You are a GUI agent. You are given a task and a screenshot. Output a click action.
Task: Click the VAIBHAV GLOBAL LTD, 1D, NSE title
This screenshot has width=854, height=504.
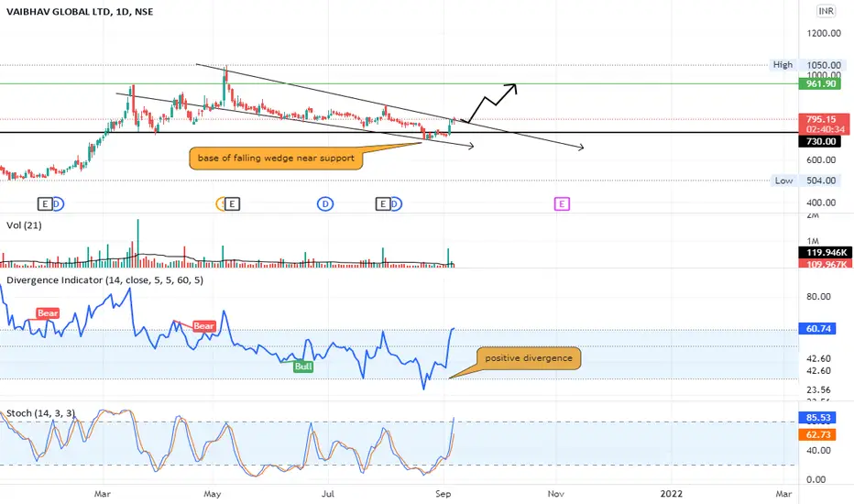point(80,11)
